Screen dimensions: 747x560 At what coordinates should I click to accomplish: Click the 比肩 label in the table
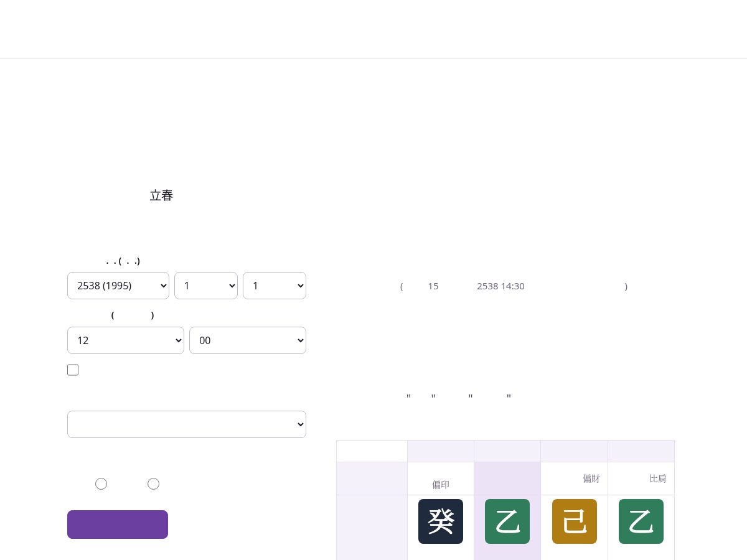click(x=658, y=478)
